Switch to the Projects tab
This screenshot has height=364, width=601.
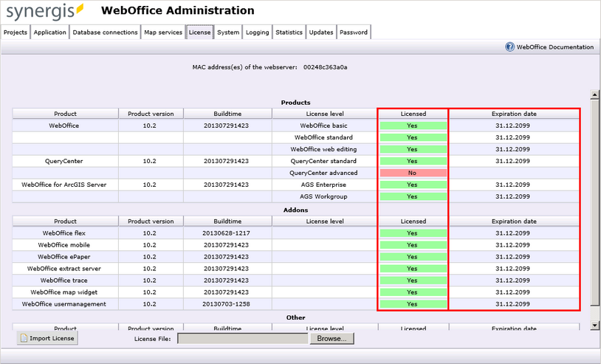(x=16, y=32)
